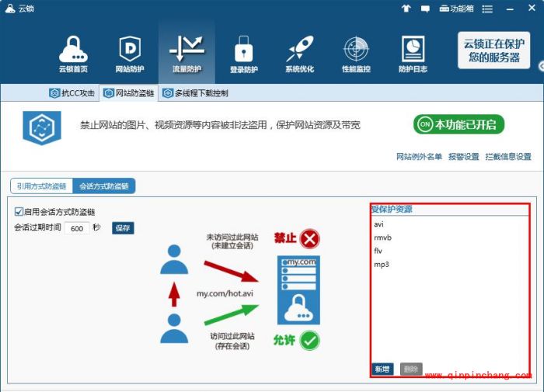The width and height of the screenshot is (544, 392).
Task: Click the greyed 删除 button
Action: (x=411, y=369)
